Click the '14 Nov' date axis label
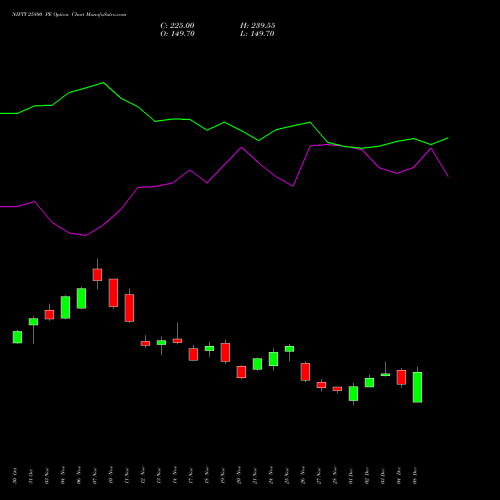500x500 pixels. click(x=175, y=476)
